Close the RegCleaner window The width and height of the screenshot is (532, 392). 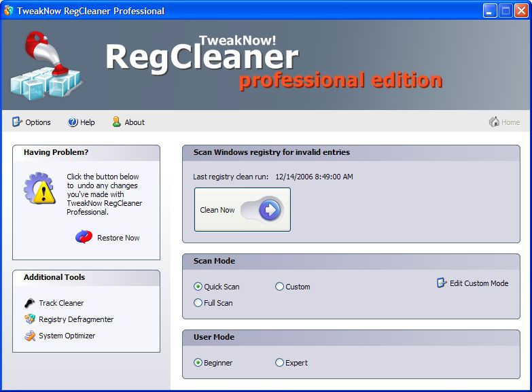coord(521,10)
